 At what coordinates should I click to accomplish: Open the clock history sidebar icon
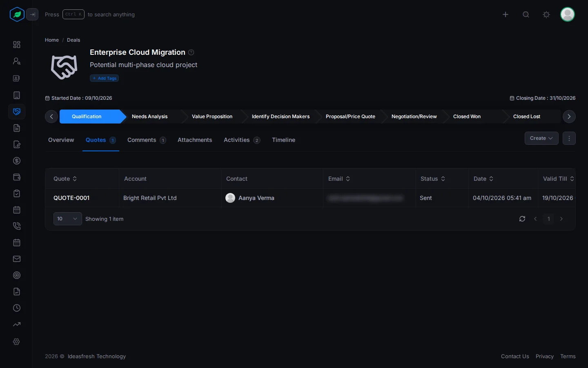pyautogui.click(x=17, y=308)
